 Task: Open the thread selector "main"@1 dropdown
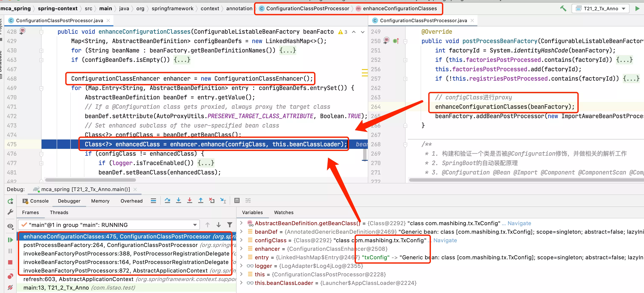[x=109, y=225]
